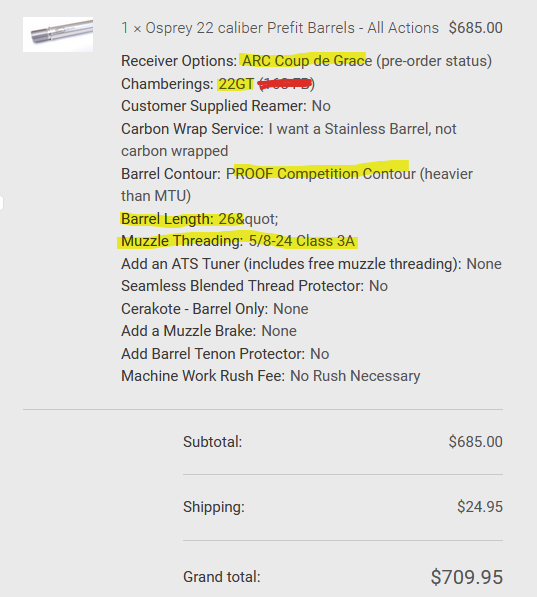The image size is (537, 597).
Task: Click the Add a Muzzle Brake: None line
Action: pos(209,331)
